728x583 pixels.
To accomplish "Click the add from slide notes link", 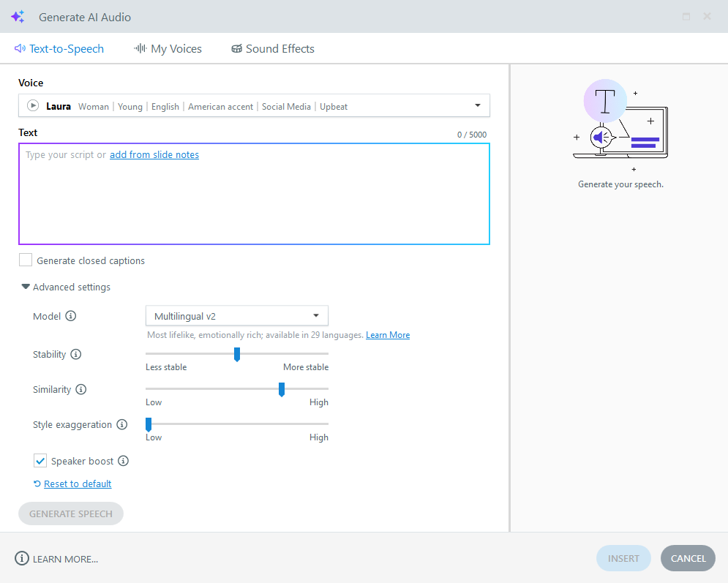I will [154, 155].
